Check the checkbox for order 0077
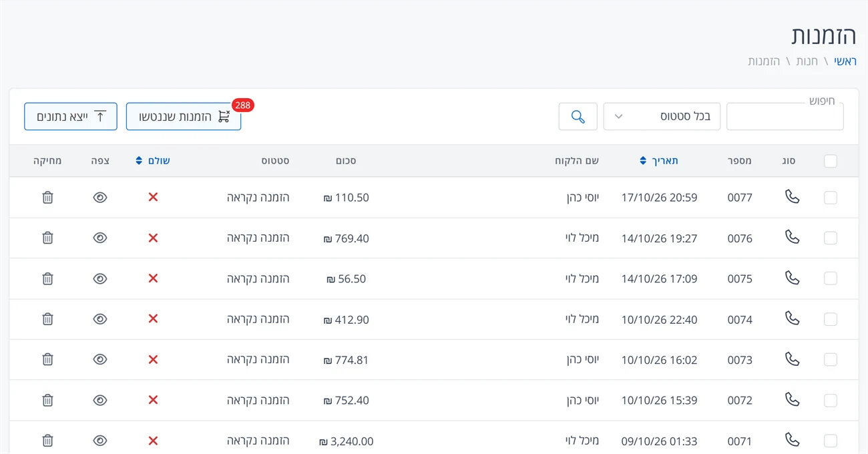868x454 pixels. (x=831, y=198)
